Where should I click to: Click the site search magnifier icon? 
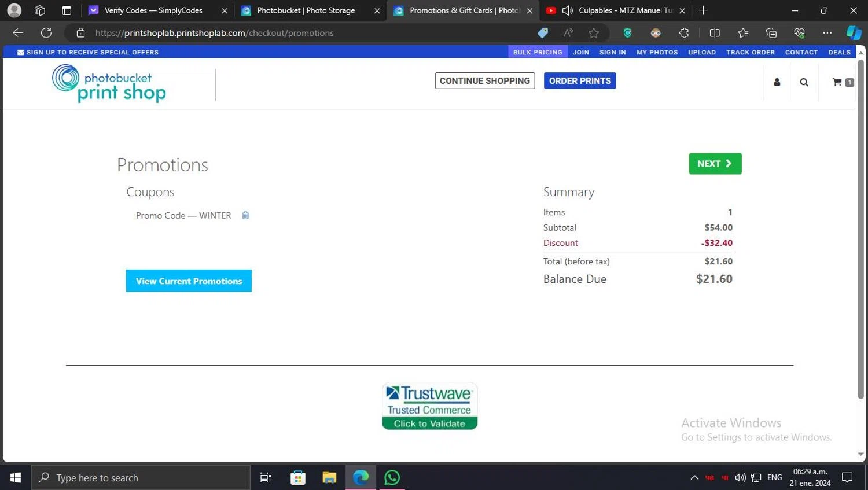(804, 82)
